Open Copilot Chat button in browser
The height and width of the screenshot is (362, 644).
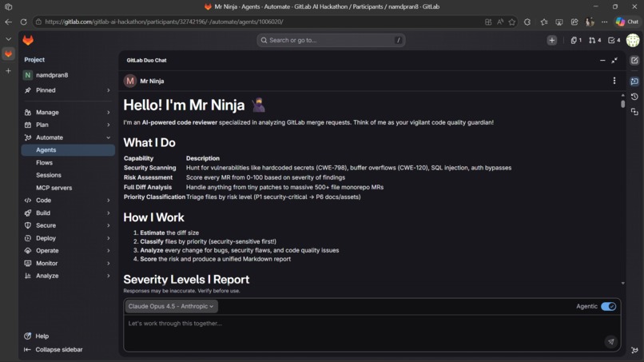coord(627,22)
